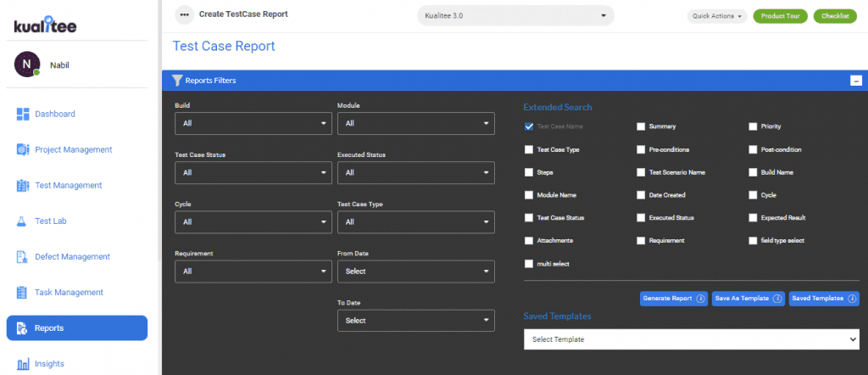Image resolution: width=868 pixels, height=375 pixels.
Task: Start the Product Tour
Action: pos(781,16)
